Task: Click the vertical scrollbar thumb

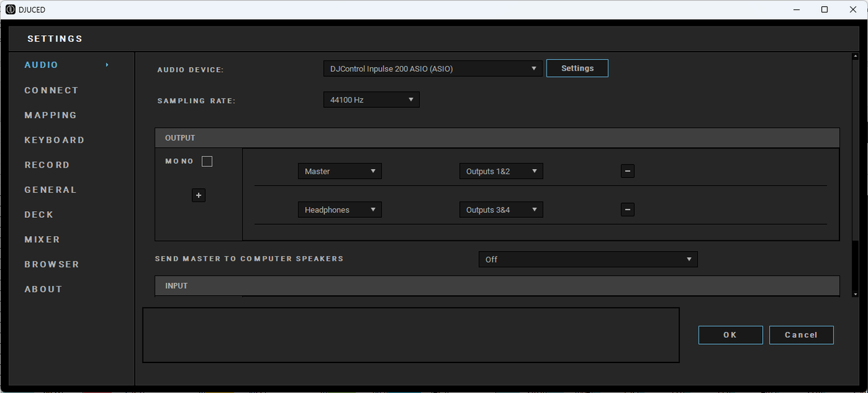Action: (855, 150)
